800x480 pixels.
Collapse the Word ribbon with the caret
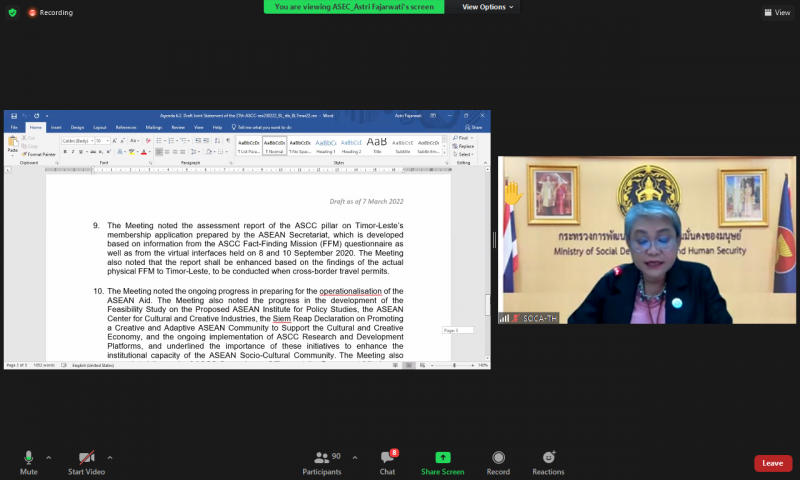485,163
